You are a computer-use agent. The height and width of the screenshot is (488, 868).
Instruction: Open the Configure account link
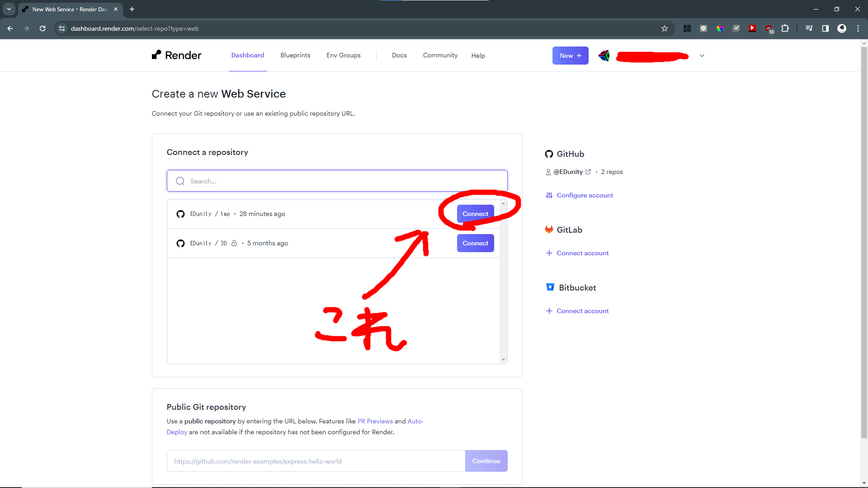(585, 195)
